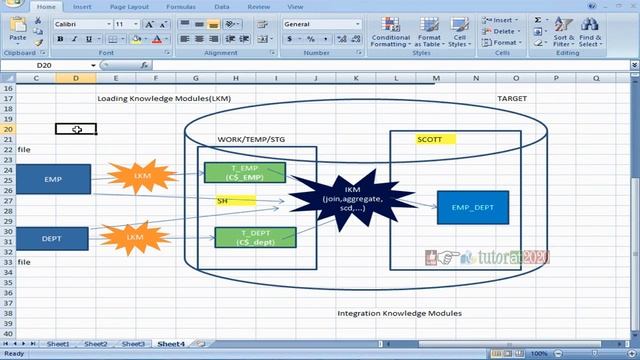Toggle Wrap Text icon
Image resolution: width=640 pixels, height=360 pixels.
262,24
